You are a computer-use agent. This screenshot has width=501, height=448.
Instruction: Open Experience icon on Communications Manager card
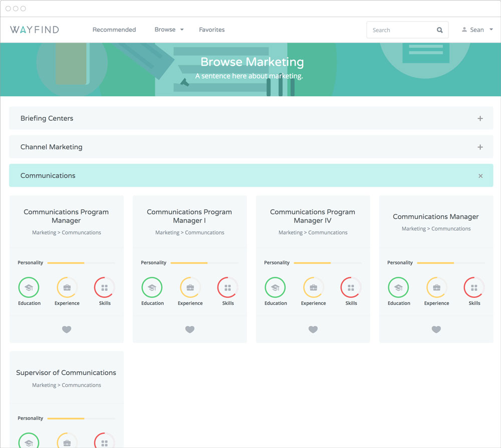pyautogui.click(x=437, y=287)
